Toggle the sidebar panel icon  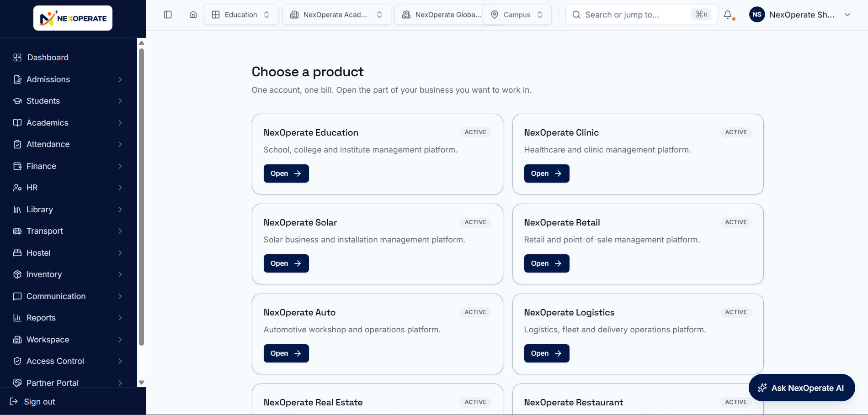168,15
